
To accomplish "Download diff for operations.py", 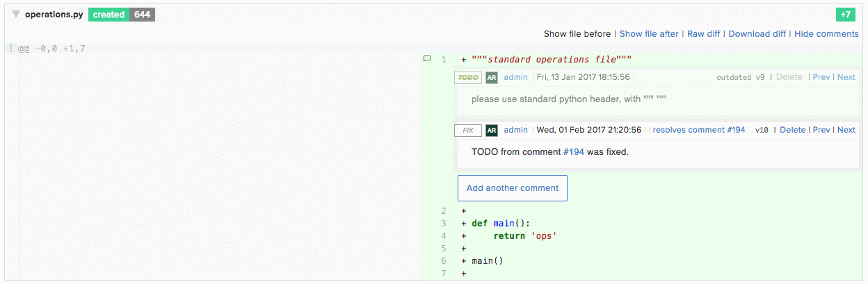I will [x=757, y=33].
